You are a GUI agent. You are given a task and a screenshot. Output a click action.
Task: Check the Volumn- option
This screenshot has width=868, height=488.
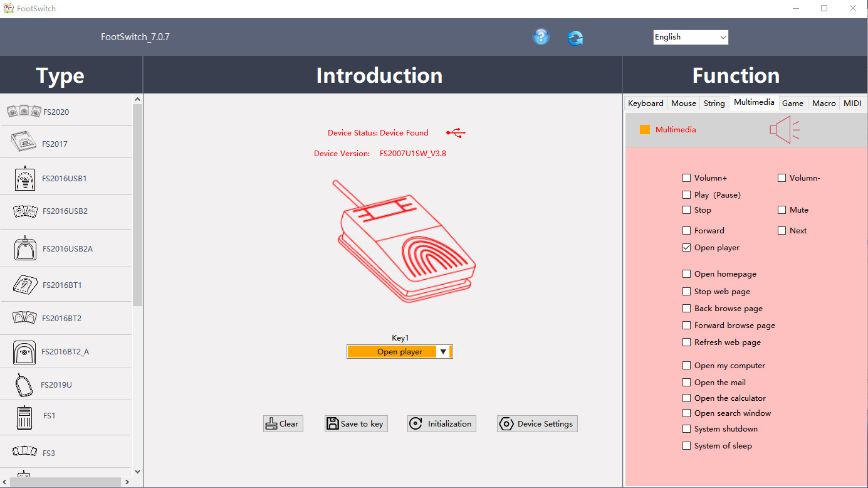click(x=782, y=178)
